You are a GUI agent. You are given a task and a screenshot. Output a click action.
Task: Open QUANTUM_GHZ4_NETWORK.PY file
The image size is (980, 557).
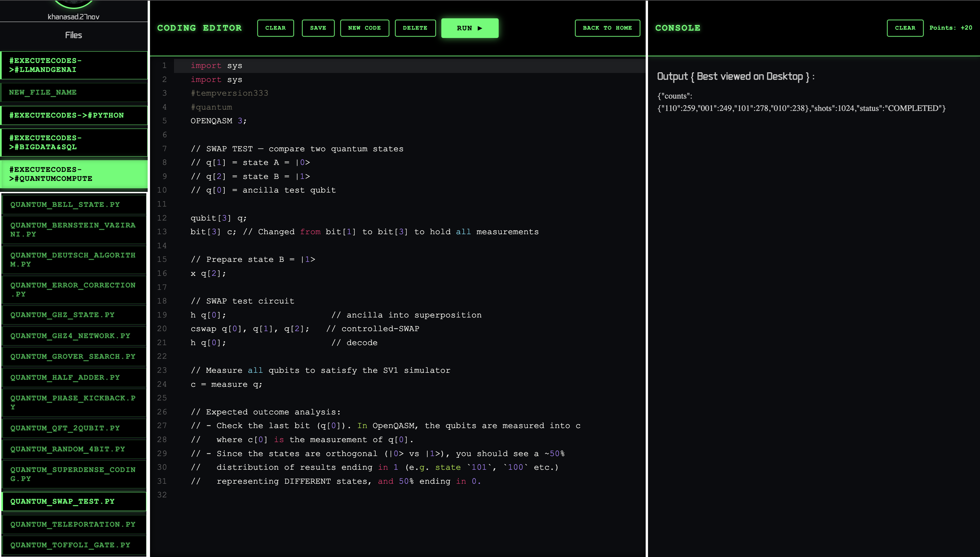click(x=74, y=336)
